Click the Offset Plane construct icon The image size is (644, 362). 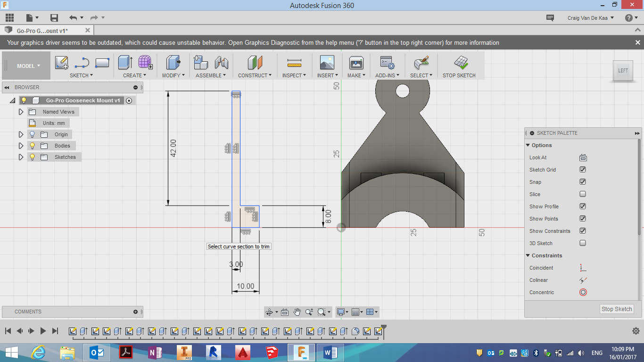click(x=255, y=63)
